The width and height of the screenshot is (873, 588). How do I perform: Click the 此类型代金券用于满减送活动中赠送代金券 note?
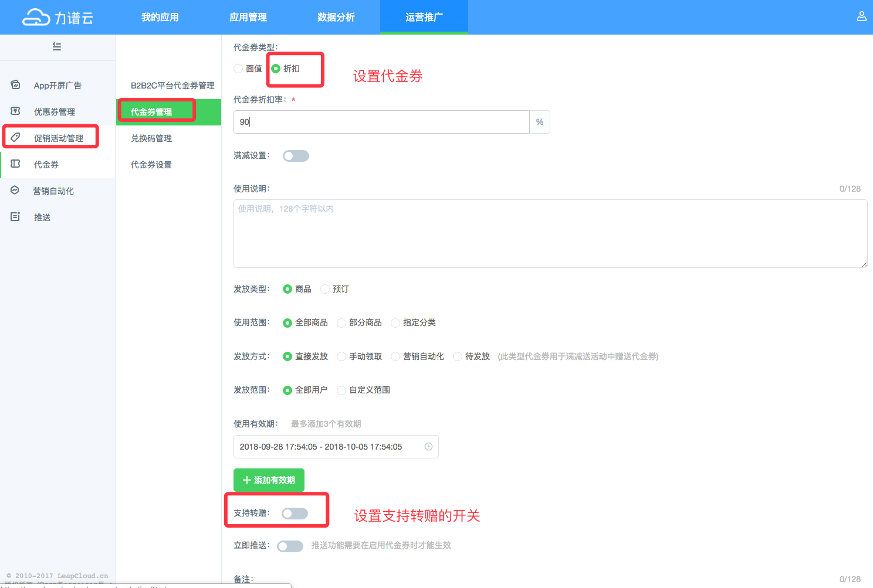[578, 356]
